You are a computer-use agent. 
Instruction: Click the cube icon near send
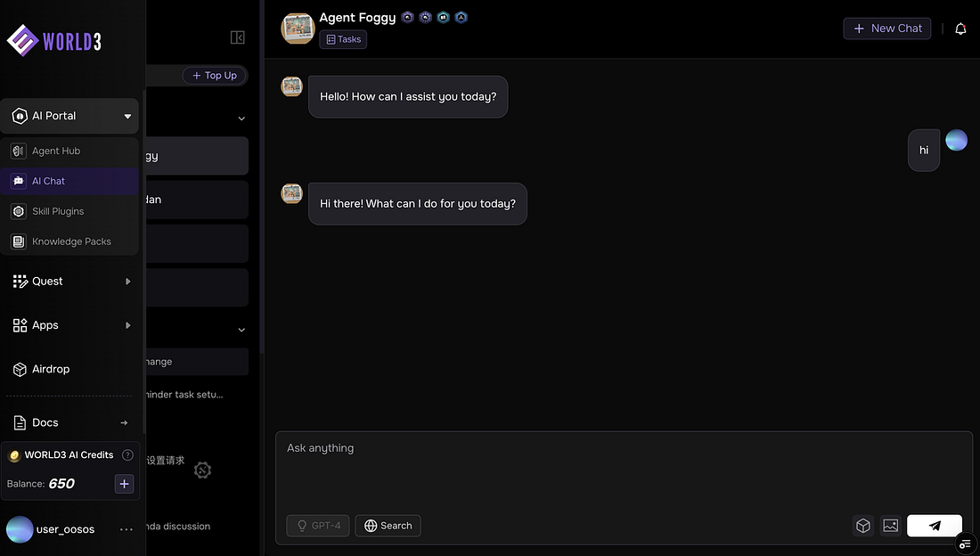point(862,526)
